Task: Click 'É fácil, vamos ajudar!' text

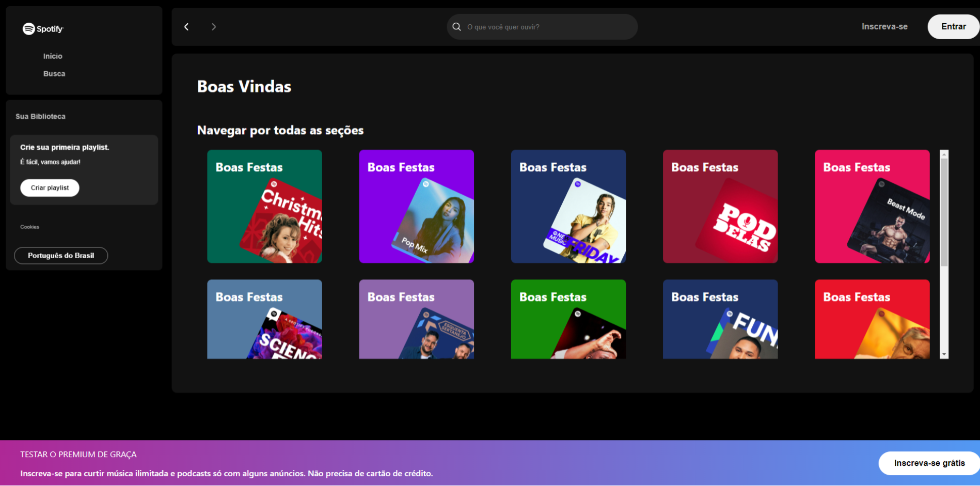Action: point(50,162)
